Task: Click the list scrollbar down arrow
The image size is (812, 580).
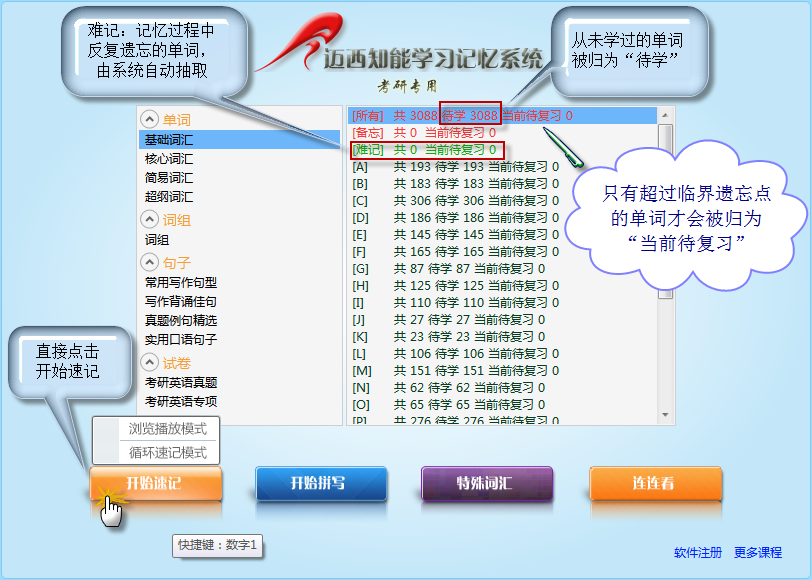Action: pyautogui.click(x=665, y=415)
